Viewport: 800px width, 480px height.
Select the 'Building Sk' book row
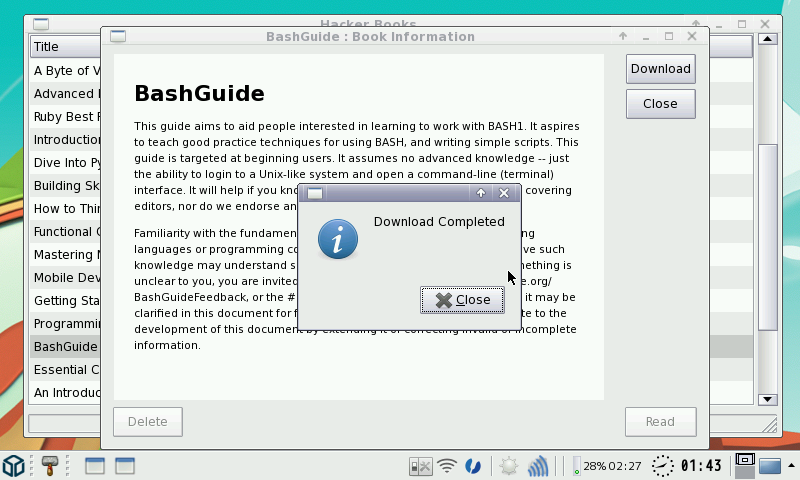[x=65, y=186]
